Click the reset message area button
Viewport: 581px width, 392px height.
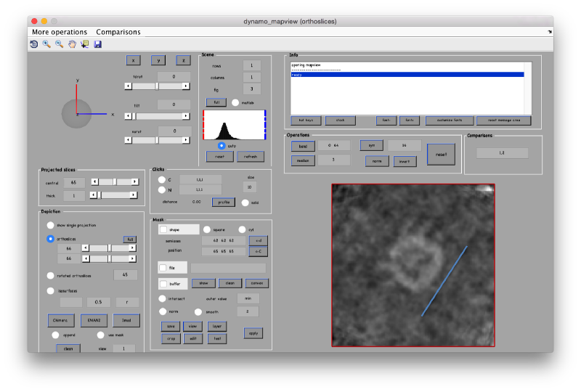coord(504,121)
